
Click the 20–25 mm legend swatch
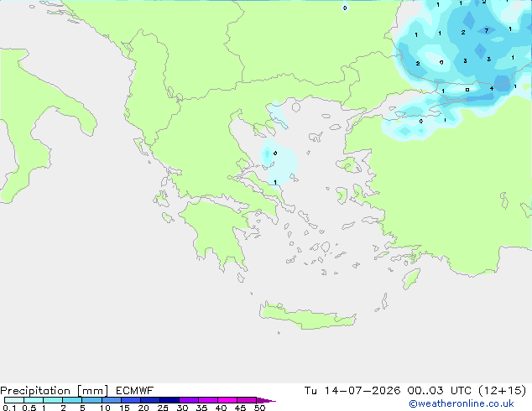(x=149, y=400)
